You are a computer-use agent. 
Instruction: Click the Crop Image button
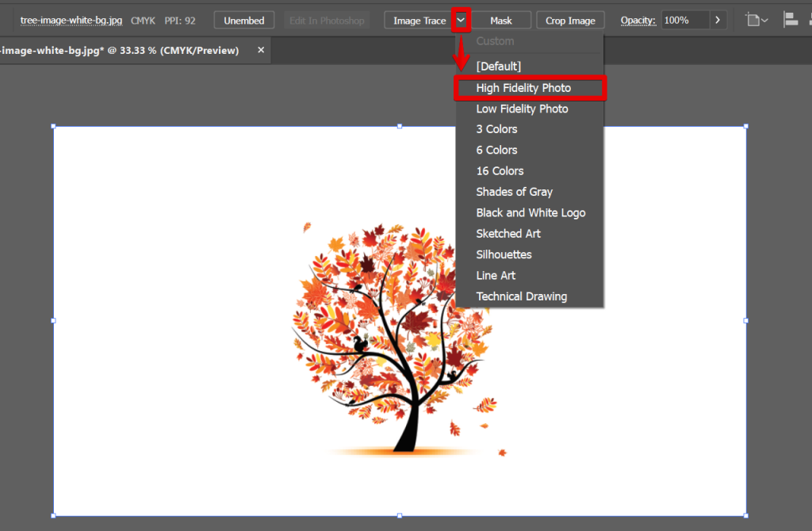(x=570, y=19)
